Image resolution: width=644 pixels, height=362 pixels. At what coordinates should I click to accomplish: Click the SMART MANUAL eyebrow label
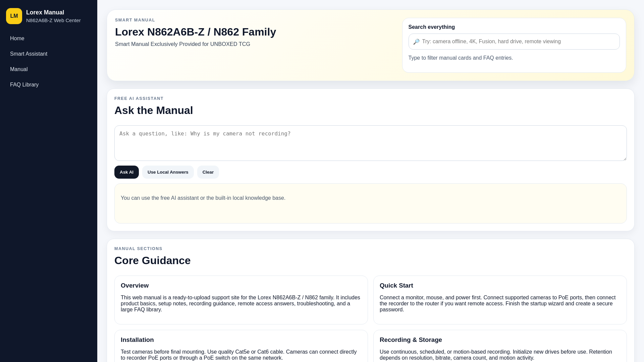coord(135,20)
